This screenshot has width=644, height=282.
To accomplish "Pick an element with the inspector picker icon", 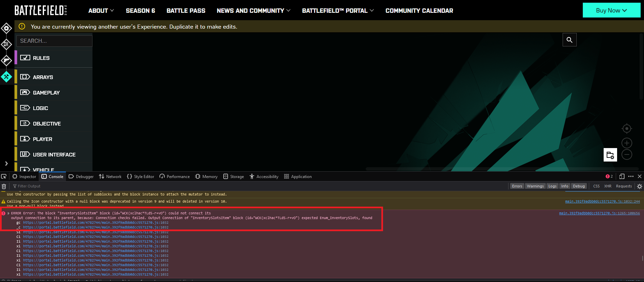I will pyautogui.click(x=4, y=177).
